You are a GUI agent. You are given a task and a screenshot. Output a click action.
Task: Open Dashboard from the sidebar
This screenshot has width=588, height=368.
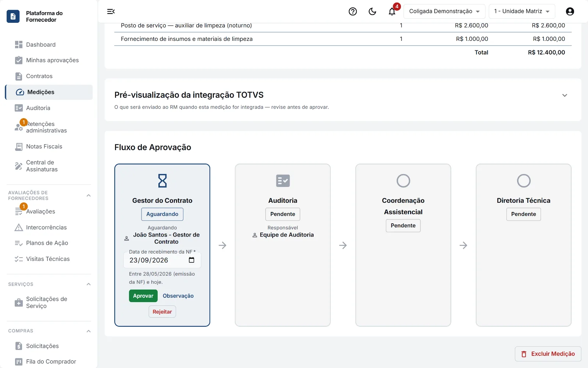pyautogui.click(x=49, y=45)
